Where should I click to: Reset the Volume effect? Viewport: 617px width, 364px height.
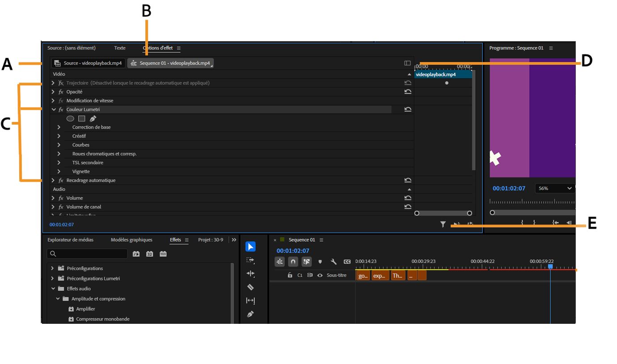tap(408, 198)
